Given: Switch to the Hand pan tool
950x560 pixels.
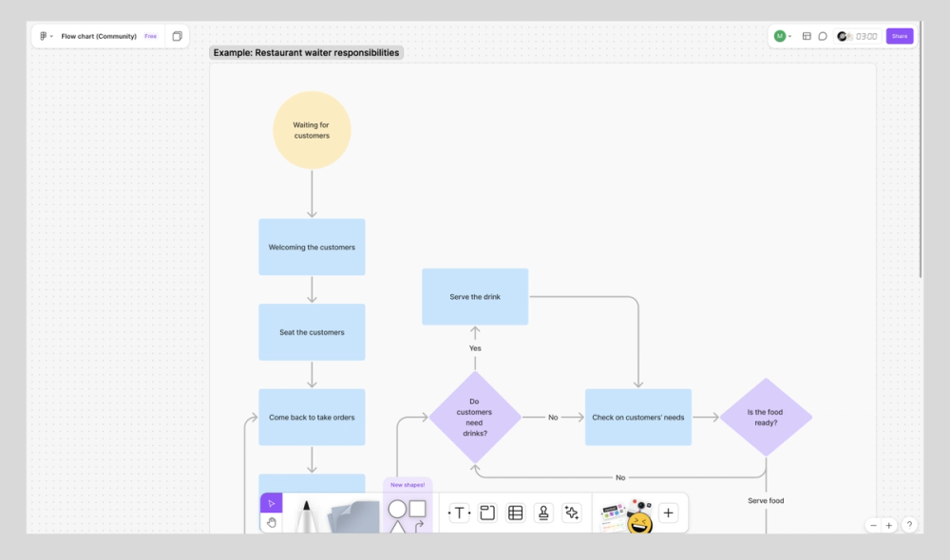Looking at the screenshot, I should pyautogui.click(x=272, y=522).
